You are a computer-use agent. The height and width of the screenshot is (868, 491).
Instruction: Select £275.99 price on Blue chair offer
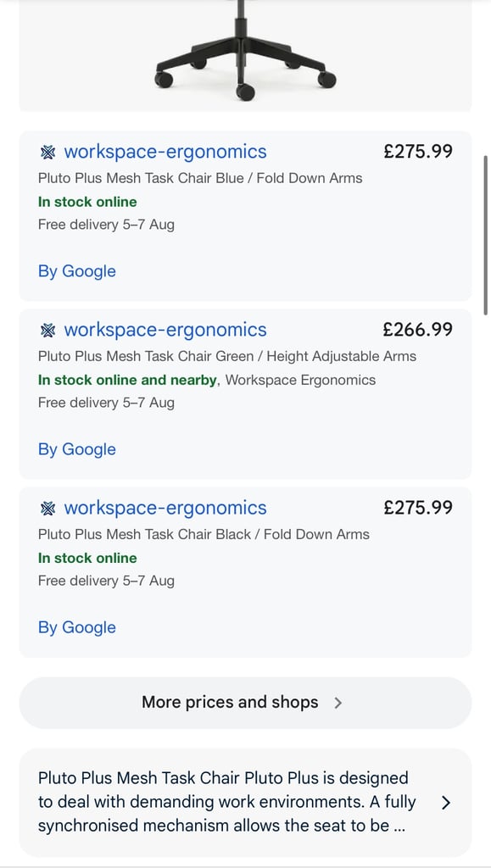coord(417,152)
